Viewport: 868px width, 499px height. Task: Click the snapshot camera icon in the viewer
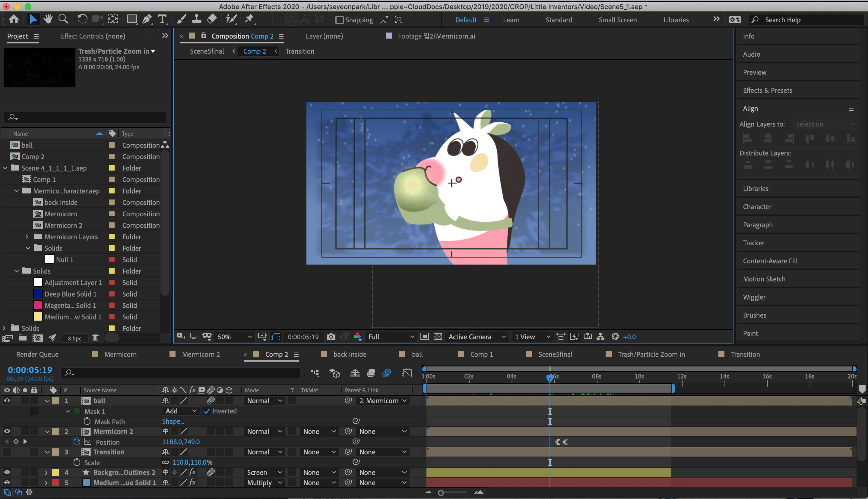pos(331,337)
